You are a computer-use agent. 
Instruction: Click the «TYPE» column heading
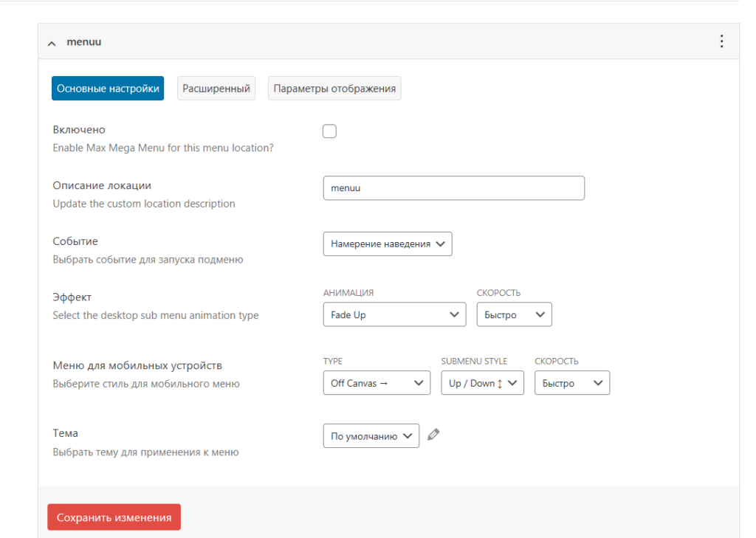pyautogui.click(x=333, y=362)
